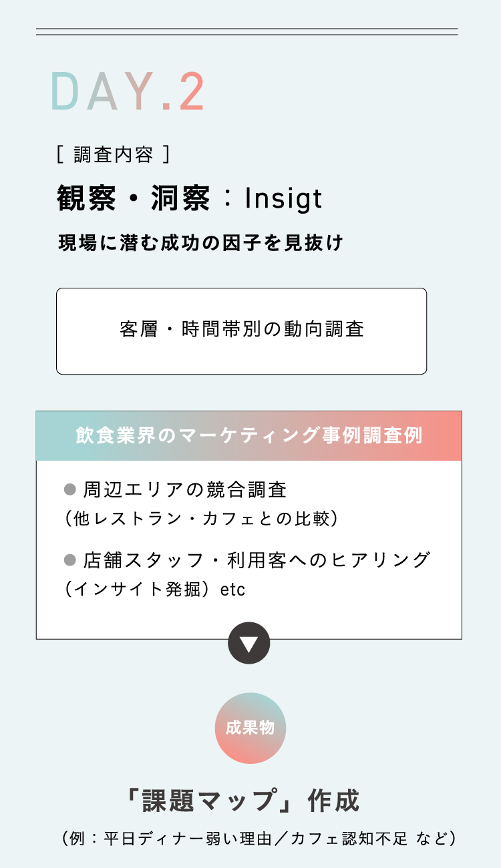The image size is (501, 868).
Task: Click the [ 調査内容 ] label
Action: point(113,155)
